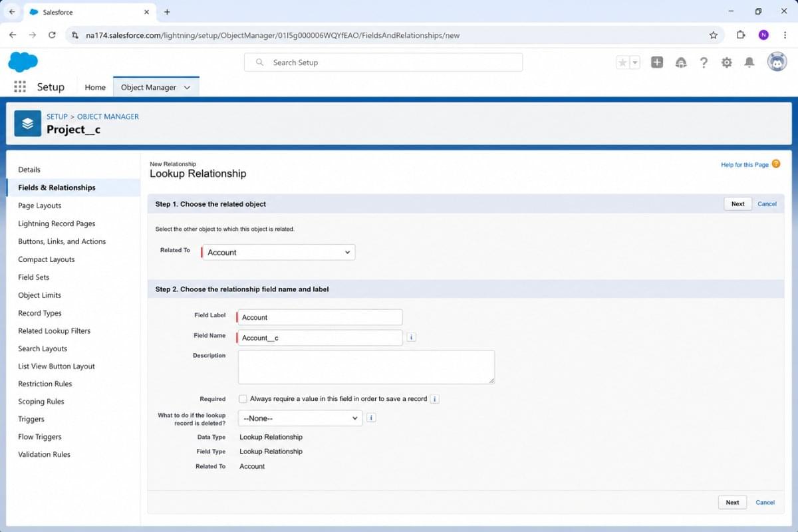Expand the favorites list dropdown arrow
The image size is (798, 532).
pos(634,63)
